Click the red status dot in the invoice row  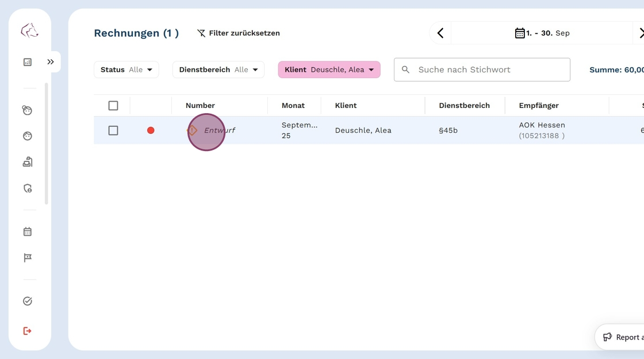click(151, 130)
